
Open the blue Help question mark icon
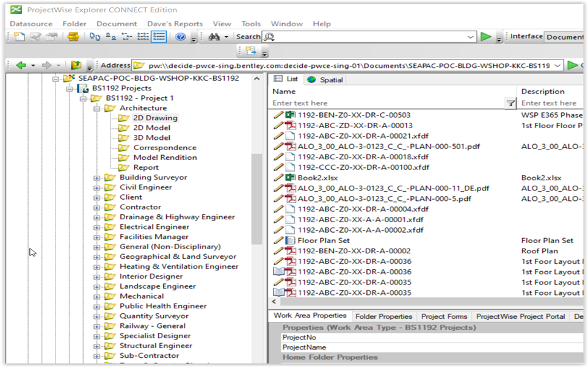tap(181, 37)
